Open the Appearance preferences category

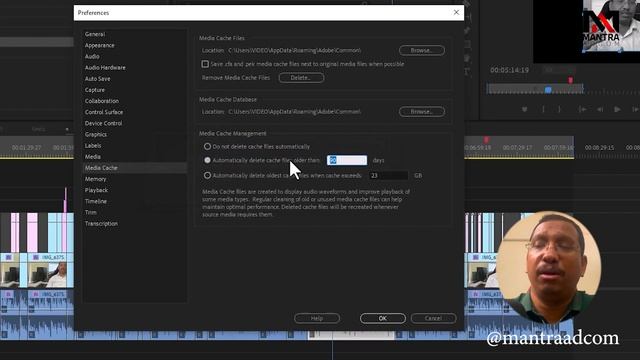[x=100, y=45]
